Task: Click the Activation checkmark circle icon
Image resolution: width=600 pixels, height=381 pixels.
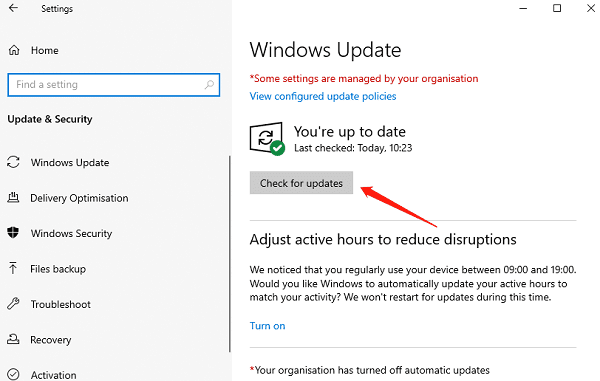Action: click(x=13, y=374)
